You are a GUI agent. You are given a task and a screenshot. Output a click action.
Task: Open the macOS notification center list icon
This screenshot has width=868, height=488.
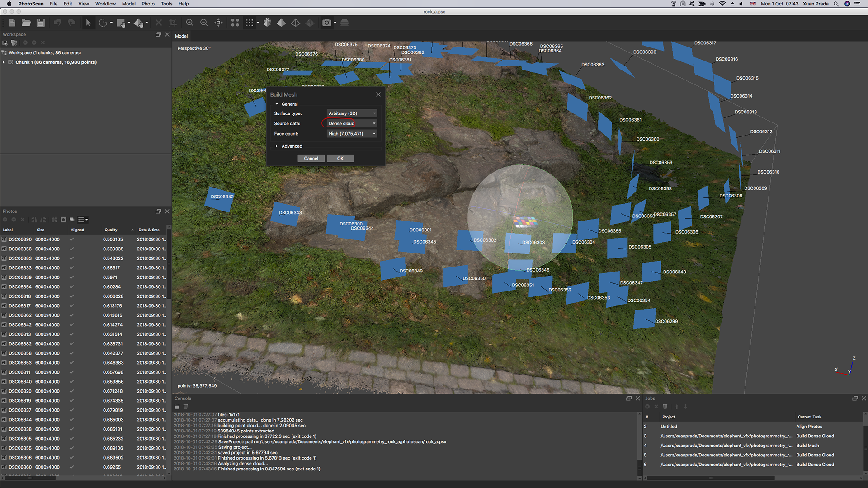(x=857, y=4)
